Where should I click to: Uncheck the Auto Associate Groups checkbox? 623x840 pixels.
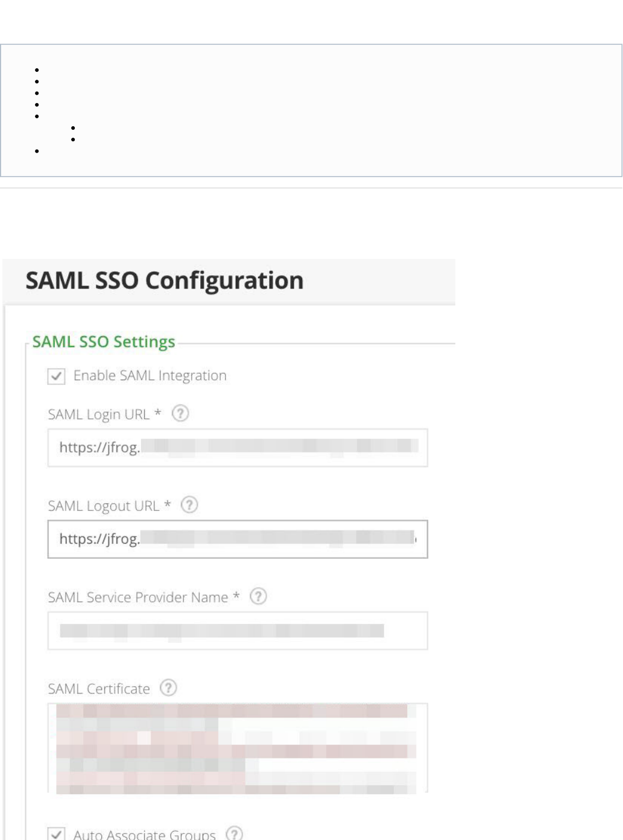pos(57,834)
